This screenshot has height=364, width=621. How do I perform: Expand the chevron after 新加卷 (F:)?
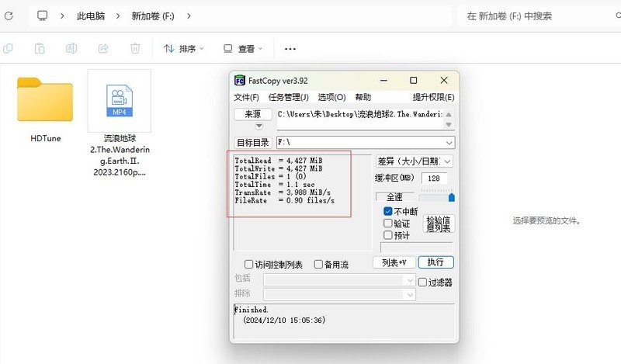189,16
